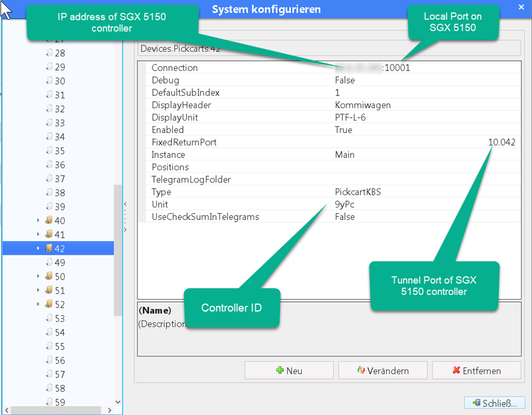The image size is (532, 415).
Task: Select the Positions property row
Action: pos(330,167)
